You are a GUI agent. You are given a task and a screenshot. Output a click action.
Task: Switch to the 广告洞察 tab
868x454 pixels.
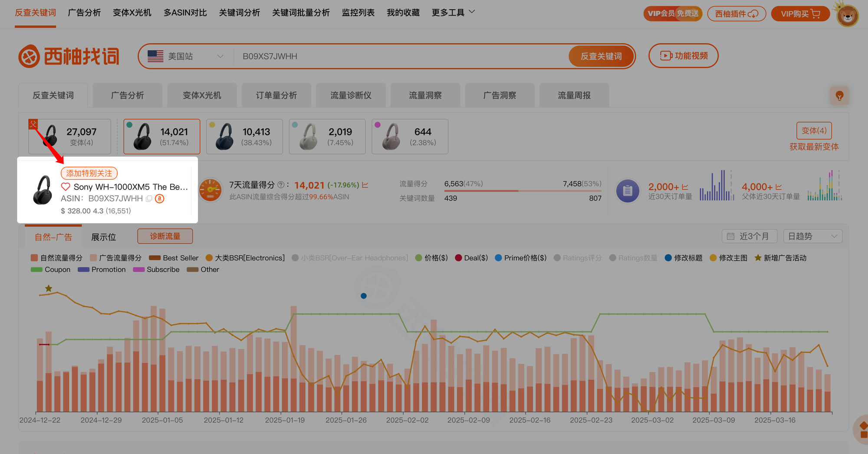[500, 95]
